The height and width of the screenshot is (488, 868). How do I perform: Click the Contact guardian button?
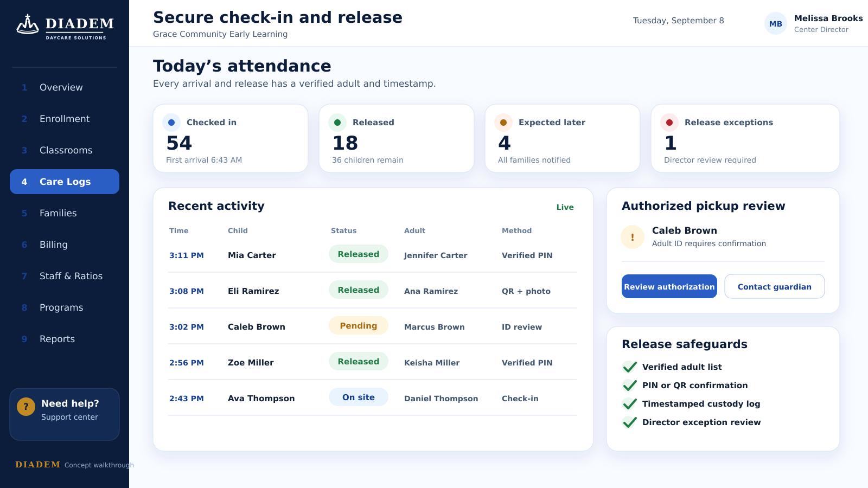(775, 286)
